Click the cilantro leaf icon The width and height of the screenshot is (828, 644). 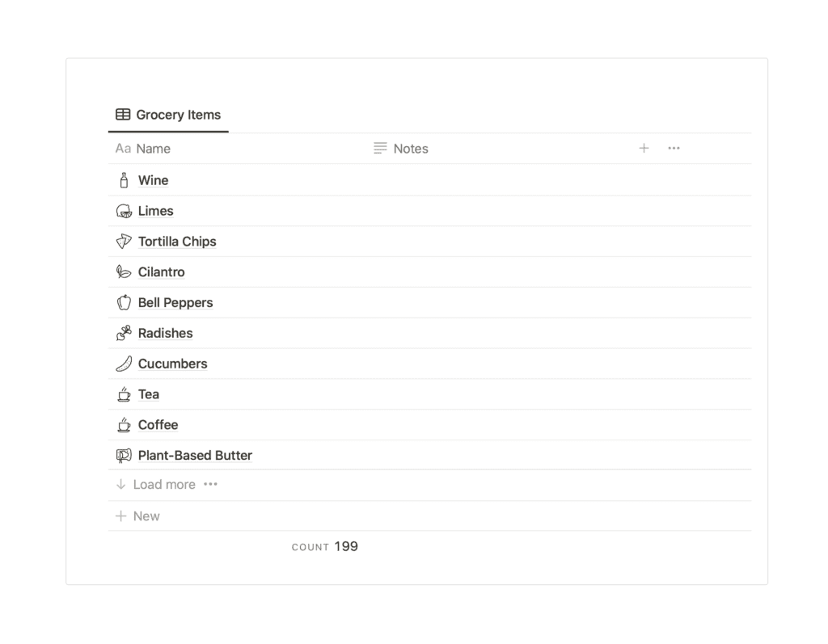(x=124, y=271)
